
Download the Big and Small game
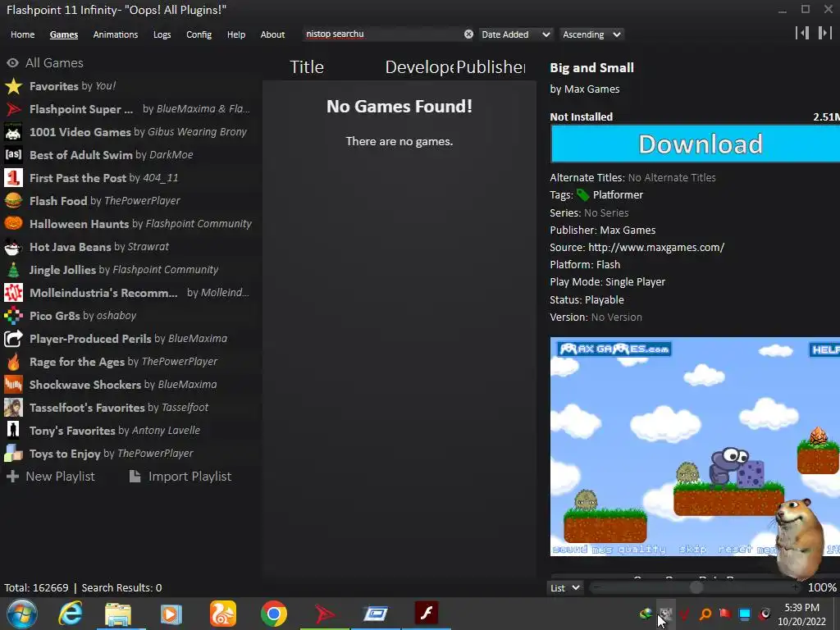click(x=695, y=144)
